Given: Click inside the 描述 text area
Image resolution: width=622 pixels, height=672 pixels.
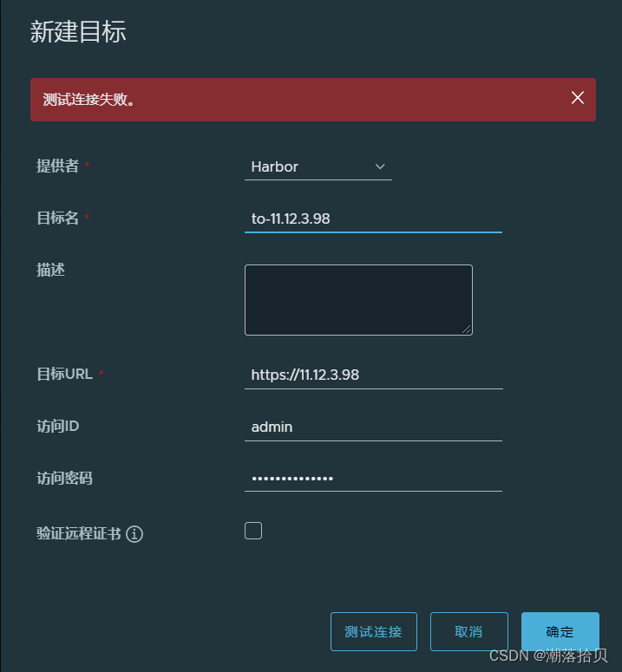Looking at the screenshot, I should coord(359,300).
